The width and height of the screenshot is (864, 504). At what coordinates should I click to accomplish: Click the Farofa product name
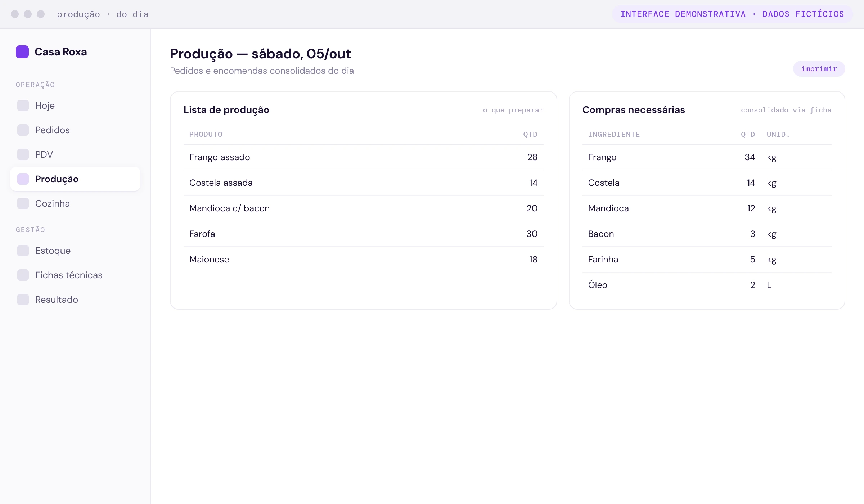pos(202,234)
